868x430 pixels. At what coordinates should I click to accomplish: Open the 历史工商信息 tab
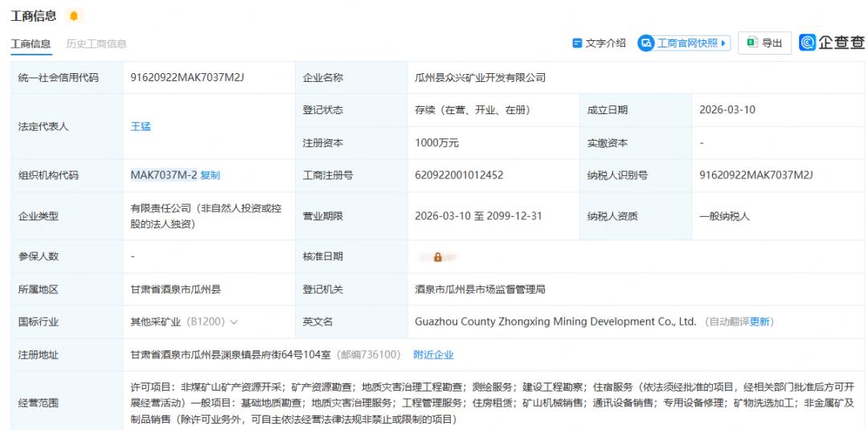[x=96, y=43]
